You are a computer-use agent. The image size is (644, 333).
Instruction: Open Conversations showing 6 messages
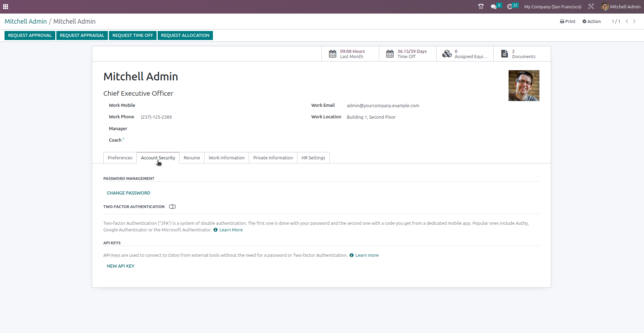[x=494, y=6]
